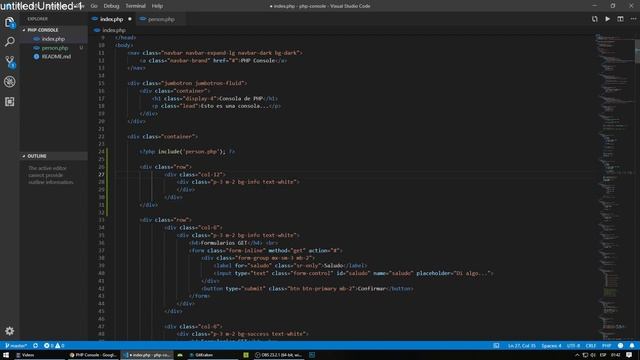Open the editor More Actions ellipsis
The image size is (640, 360).
click(x=633, y=19)
